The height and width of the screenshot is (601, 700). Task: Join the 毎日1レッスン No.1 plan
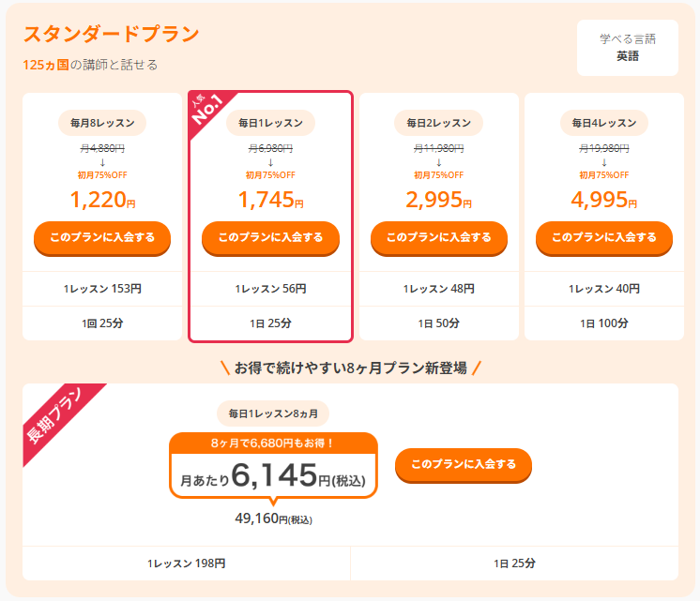pyautogui.click(x=270, y=237)
